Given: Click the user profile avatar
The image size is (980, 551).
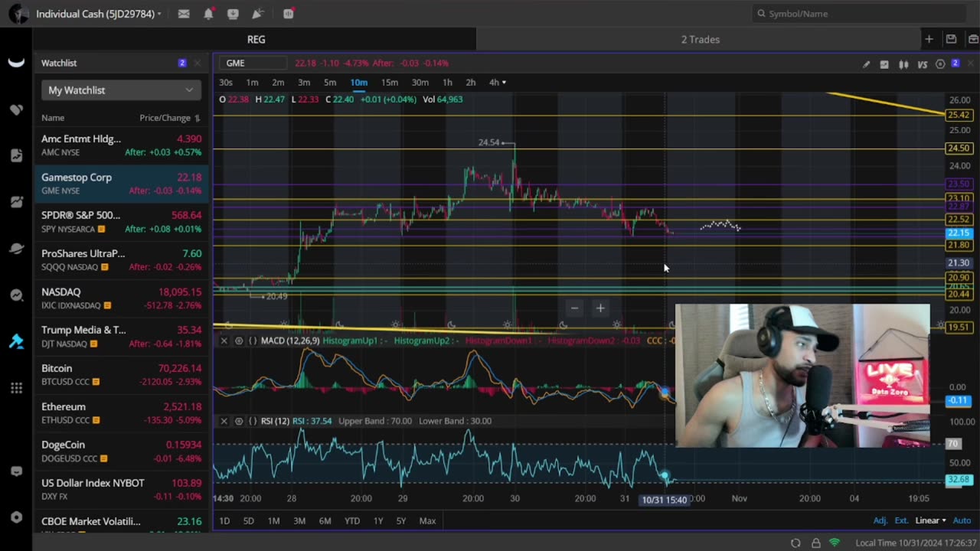Looking at the screenshot, I should click(18, 14).
